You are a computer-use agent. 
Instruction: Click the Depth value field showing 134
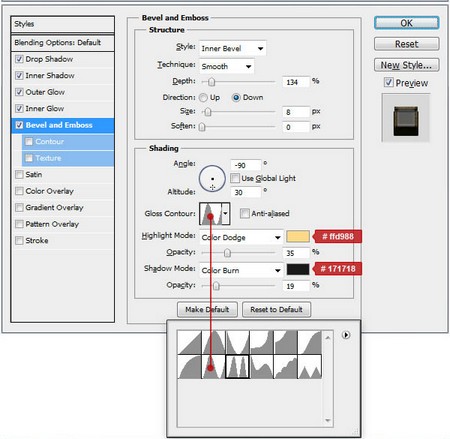296,82
